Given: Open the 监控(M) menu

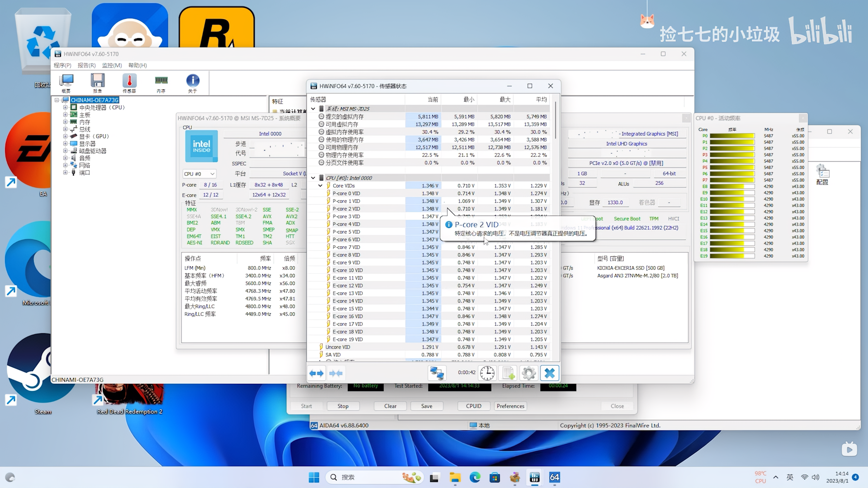Looking at the screenshot, I should pyautogui.click(x=112, y=65).
